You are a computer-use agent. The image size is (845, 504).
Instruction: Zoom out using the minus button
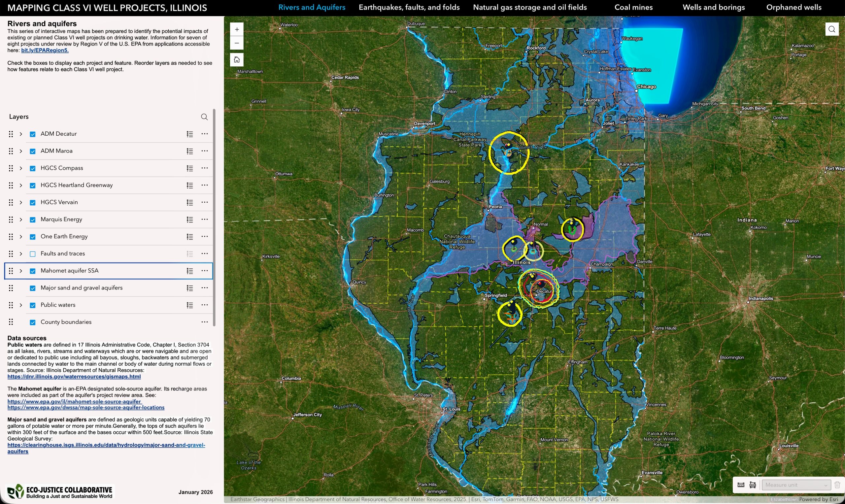click(237, 43)
